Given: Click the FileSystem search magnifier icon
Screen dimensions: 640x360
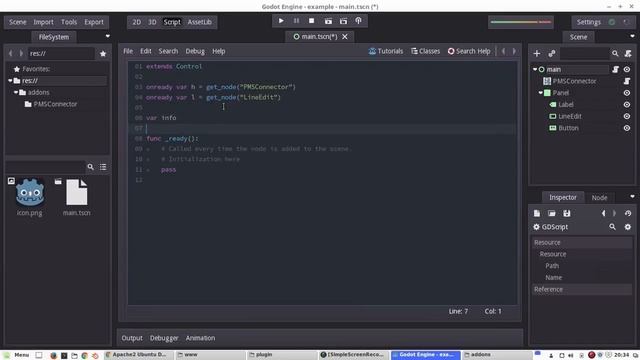Looking at the screenshot, I should (x=91, y=167).
